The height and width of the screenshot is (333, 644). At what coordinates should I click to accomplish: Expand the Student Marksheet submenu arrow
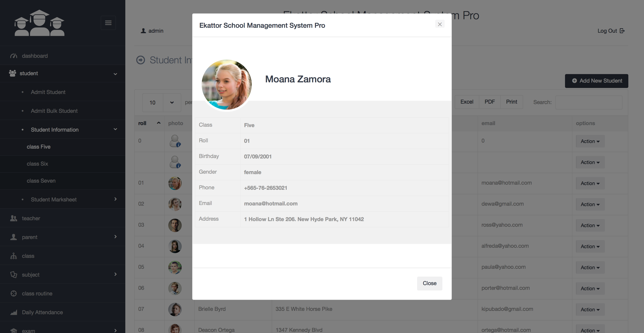[x=115, y=199]
